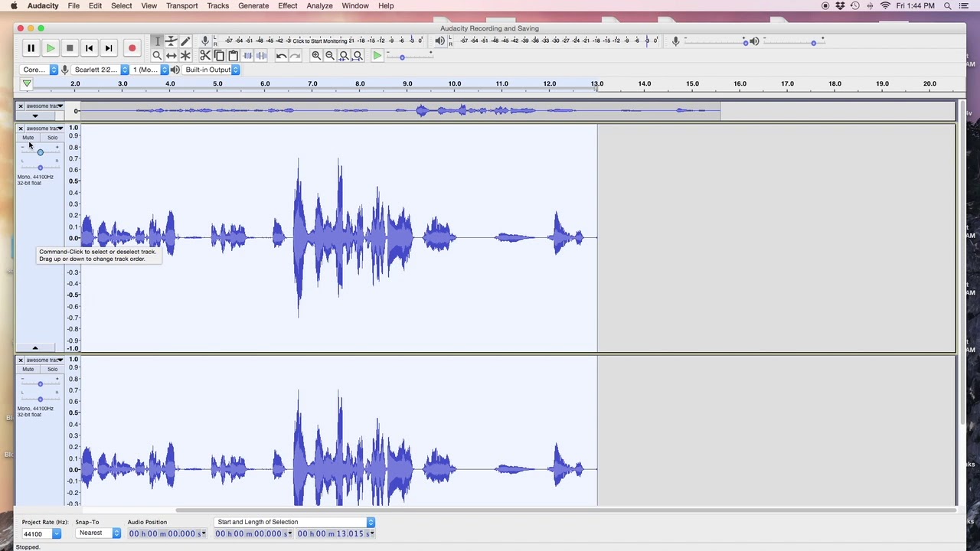The image size is (980, 551).
Task: Solo the second track
Action: [x=52, y=138]
